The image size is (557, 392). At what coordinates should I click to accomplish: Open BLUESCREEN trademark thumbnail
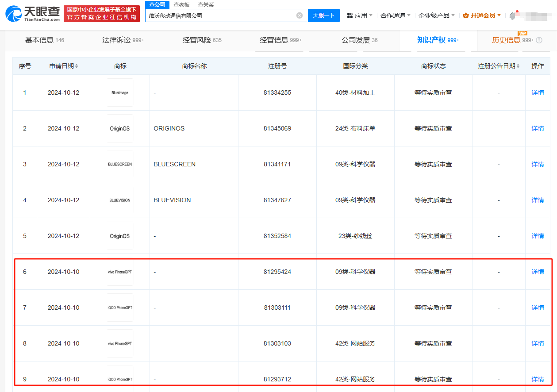click(120, 164)
